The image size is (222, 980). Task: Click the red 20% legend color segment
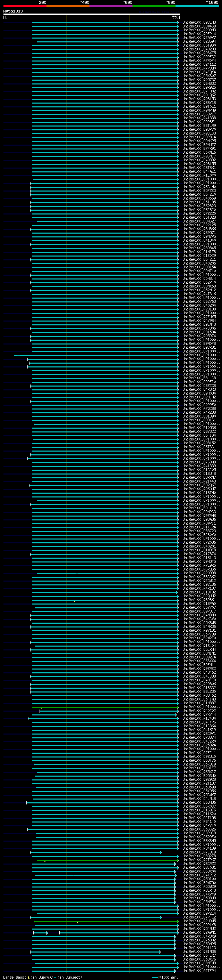click(x=25, y=6)
